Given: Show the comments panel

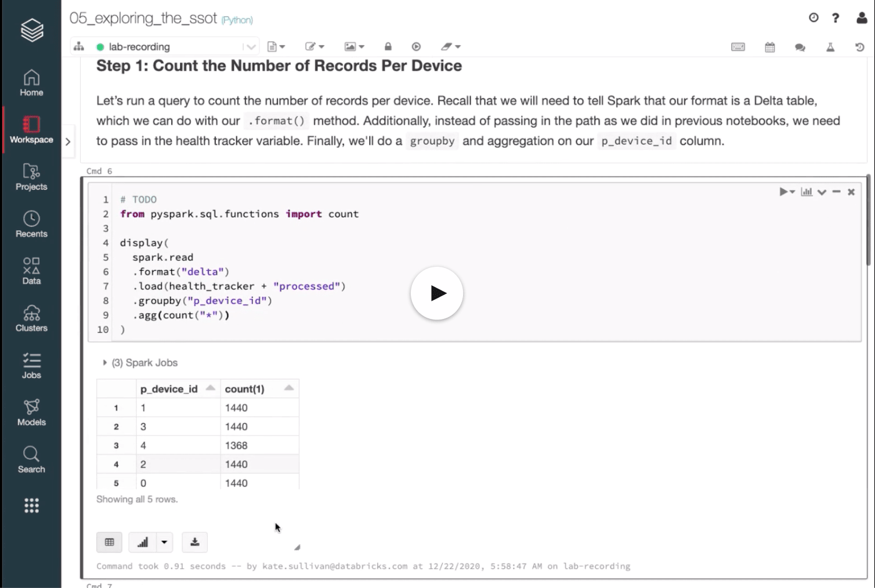Looking at the screenshot, I should coord(800,47).
